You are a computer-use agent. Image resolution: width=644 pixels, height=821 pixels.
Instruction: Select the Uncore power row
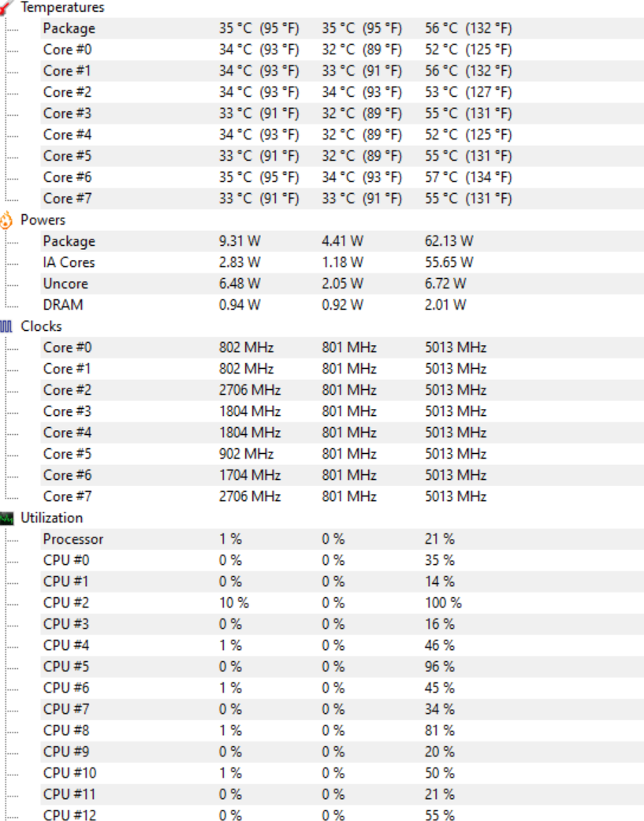click(x=342, y=284)
